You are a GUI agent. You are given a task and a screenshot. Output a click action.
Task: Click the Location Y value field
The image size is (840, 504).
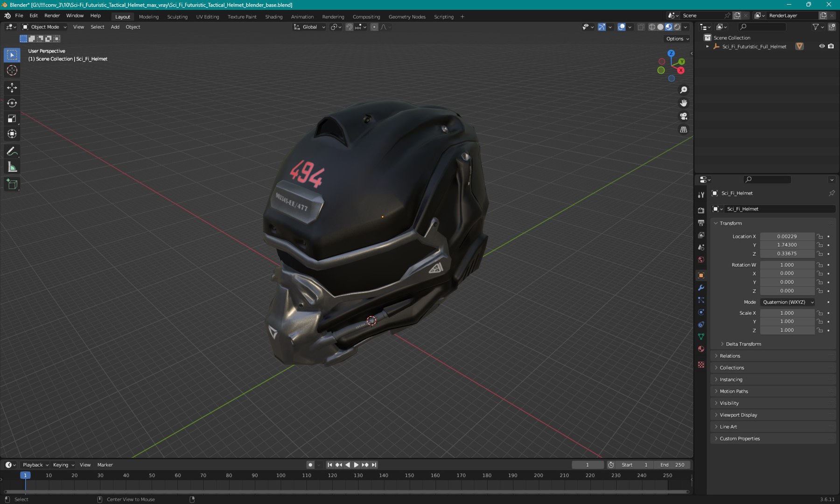tap(787, 245)
